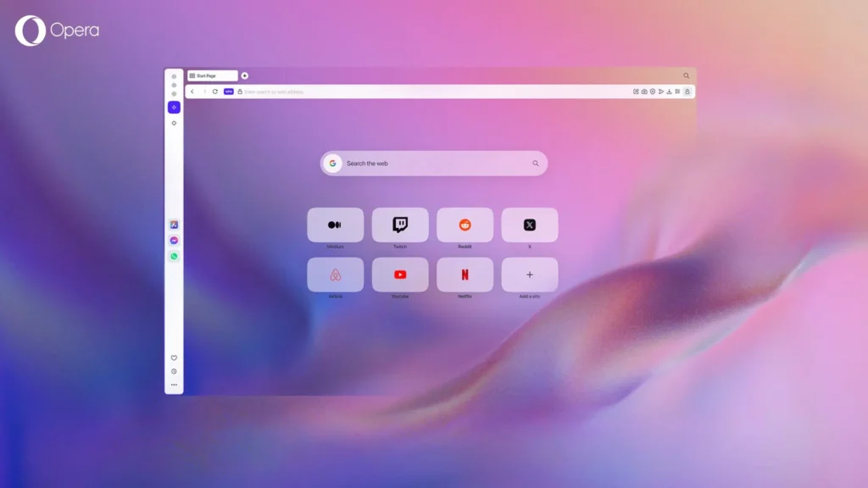Open the downloads toolbar icon

point(670,91)
